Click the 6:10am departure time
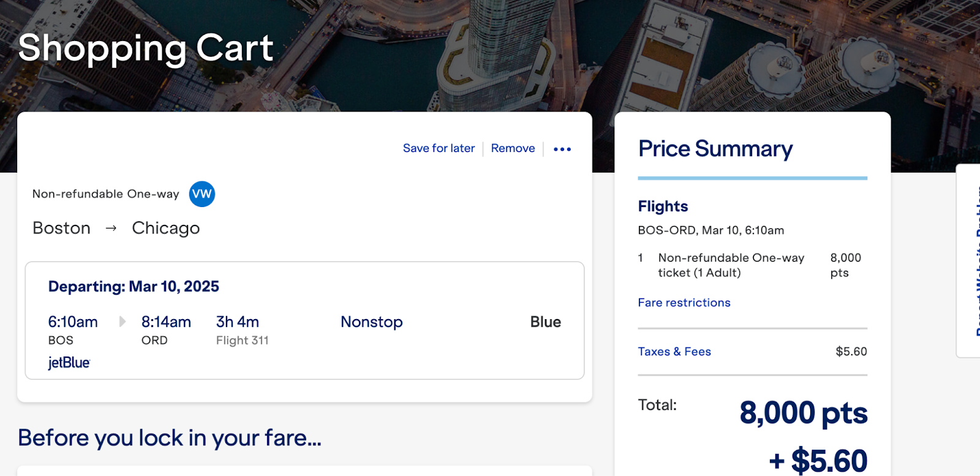 [73, 322]
